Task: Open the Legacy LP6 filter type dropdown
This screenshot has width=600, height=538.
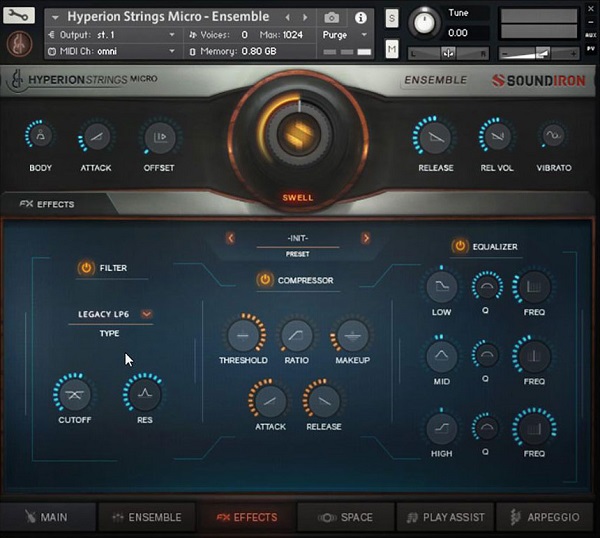Action: (146, 314)
